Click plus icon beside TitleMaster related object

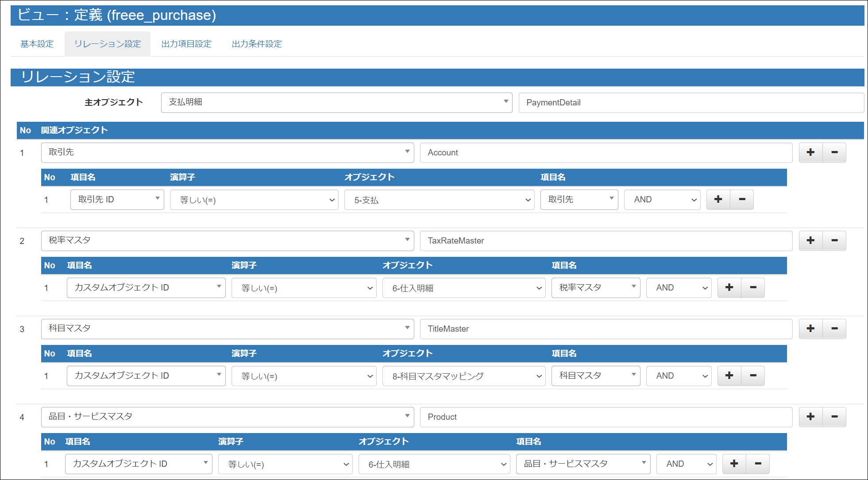click(810, 329)
